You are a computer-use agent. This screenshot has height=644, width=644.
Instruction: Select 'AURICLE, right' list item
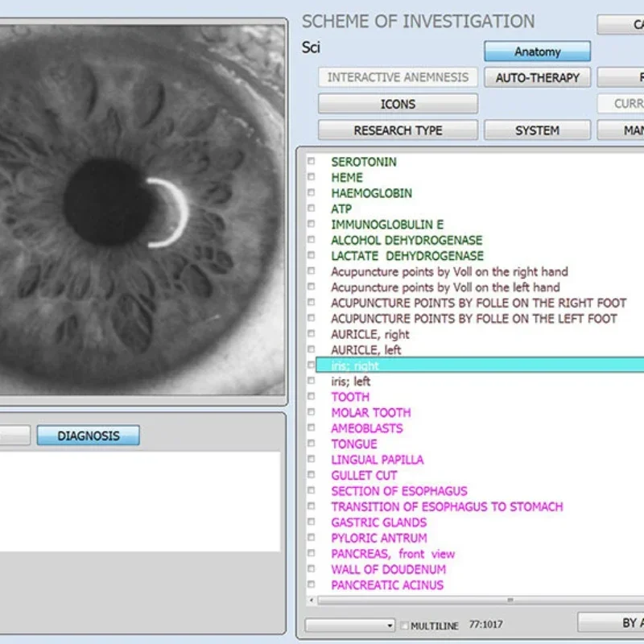[x=369, y=334]
